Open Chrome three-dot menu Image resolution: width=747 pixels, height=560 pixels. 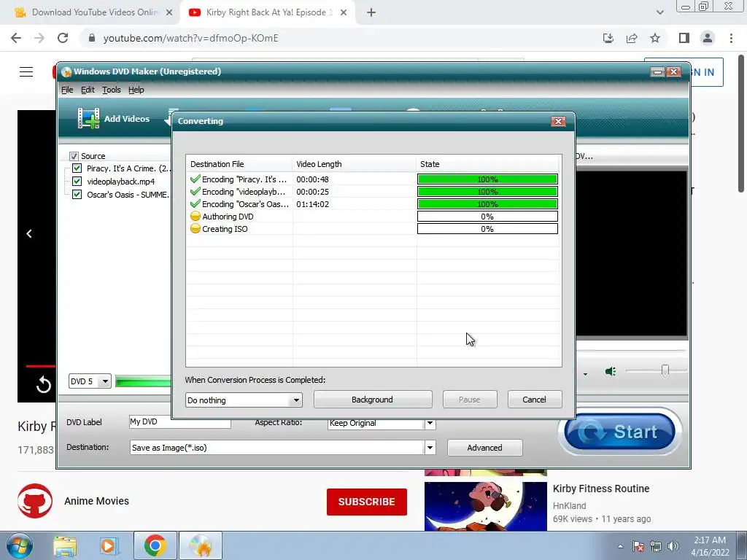click(x=731, y=38)
